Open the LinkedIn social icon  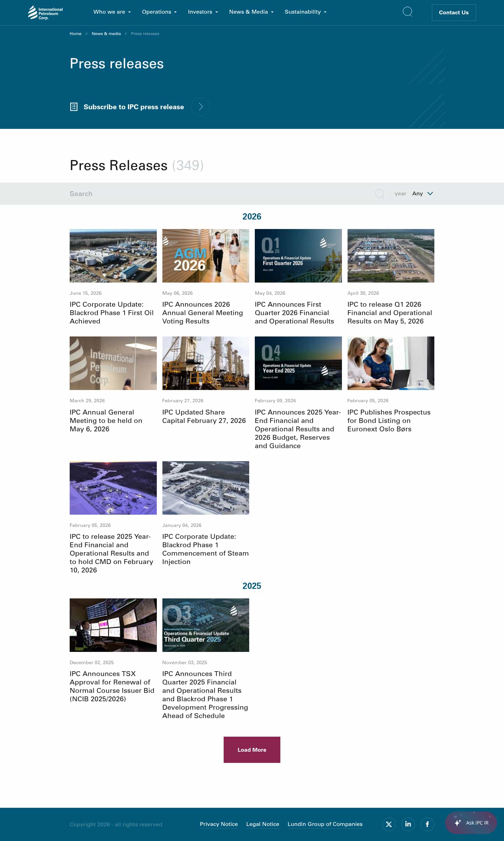(408, 824)
